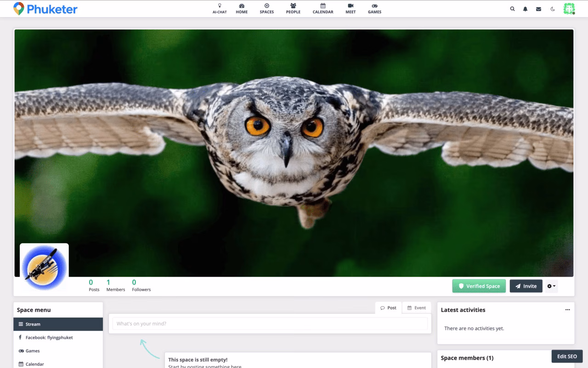Screen dimensions: 588x368
Task: Click 'This space is still empty!' text
Action: pyautogui.click(x=198, y=360)
